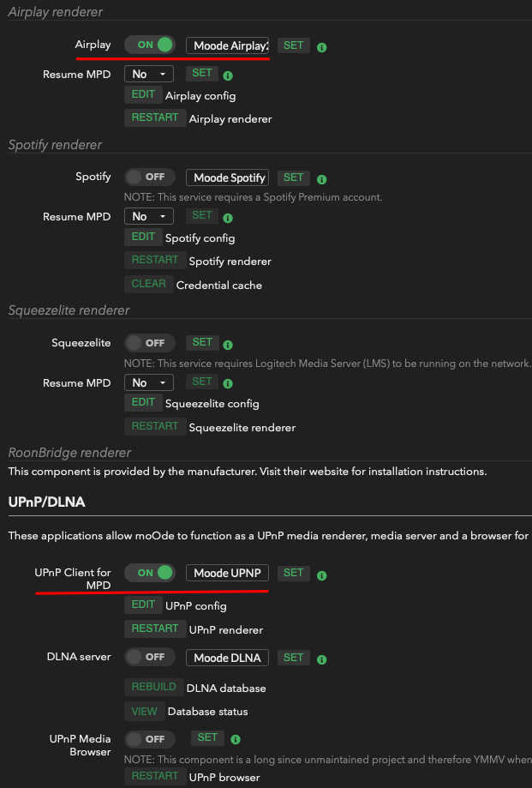Click info icon beside Spotify name SET
Screen dimensions: 532x788
(322, 179)
